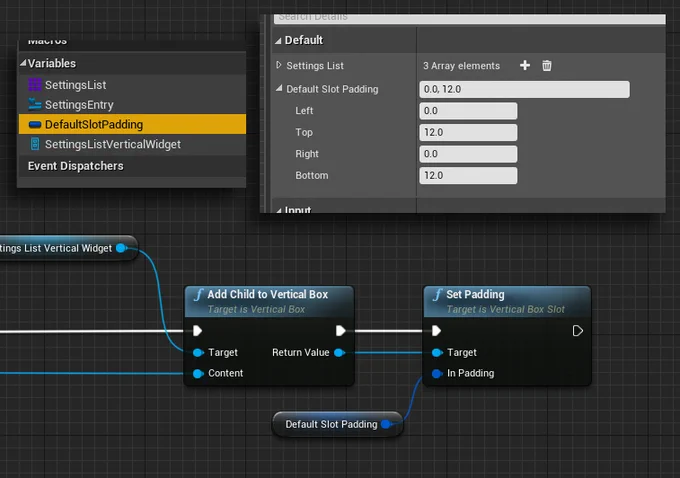The width and height of the screenshot is (680, 478).
Task: Click the 'Target is Vertical Box' subtitle
Action: pyautogui.click(x=256, y=309)
